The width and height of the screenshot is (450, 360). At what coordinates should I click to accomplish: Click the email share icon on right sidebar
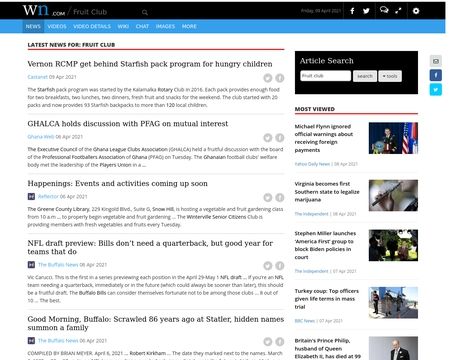[x=436, y=61]
